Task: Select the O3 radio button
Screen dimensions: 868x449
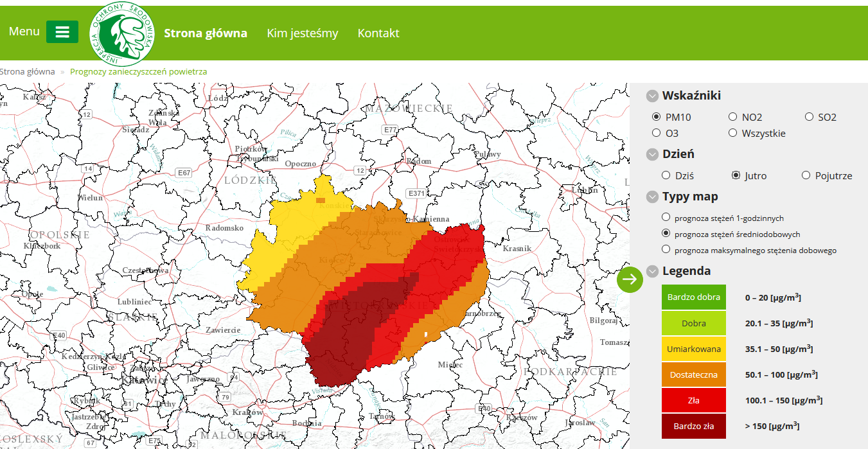Action: (656, 133)
